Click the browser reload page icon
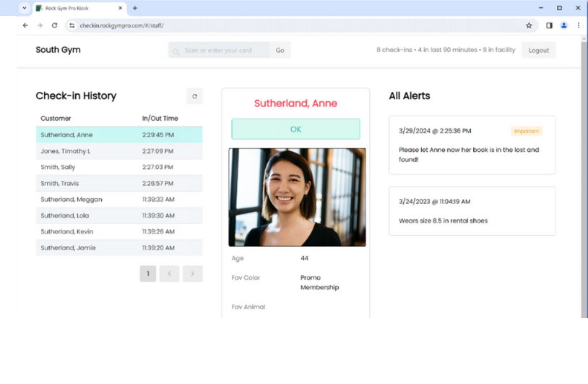Screen dimensions: 588x384 coord(54,25)
